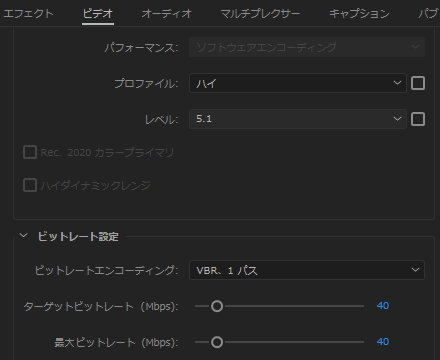Check the ハイダイナミックレンジ box

click(30, 185)
